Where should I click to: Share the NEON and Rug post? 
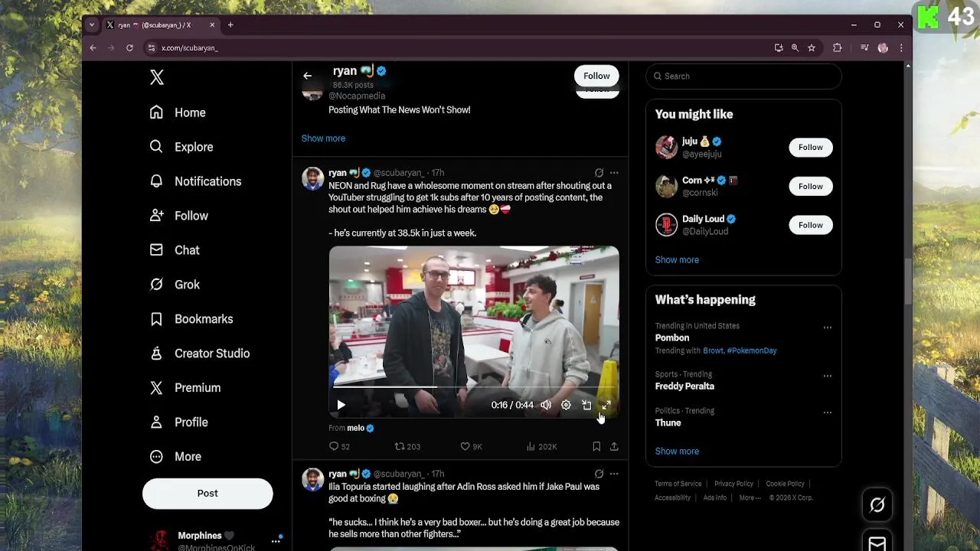[614, 447]
